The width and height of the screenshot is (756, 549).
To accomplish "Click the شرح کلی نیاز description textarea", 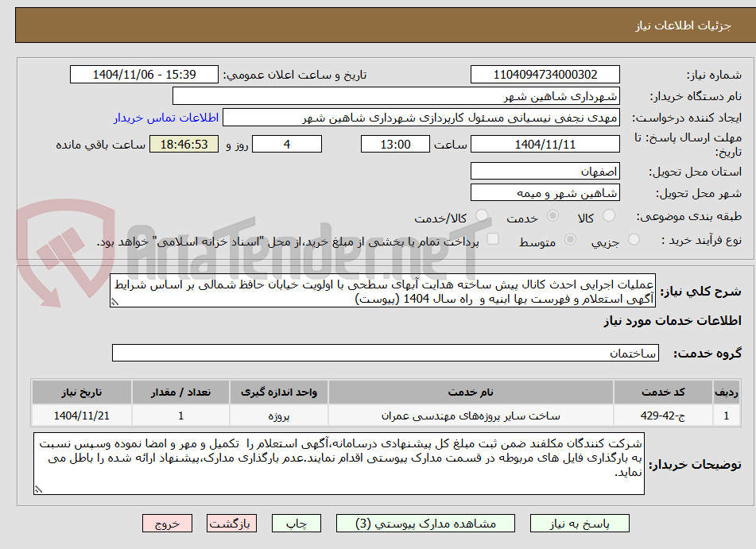I will coord(383,291).
